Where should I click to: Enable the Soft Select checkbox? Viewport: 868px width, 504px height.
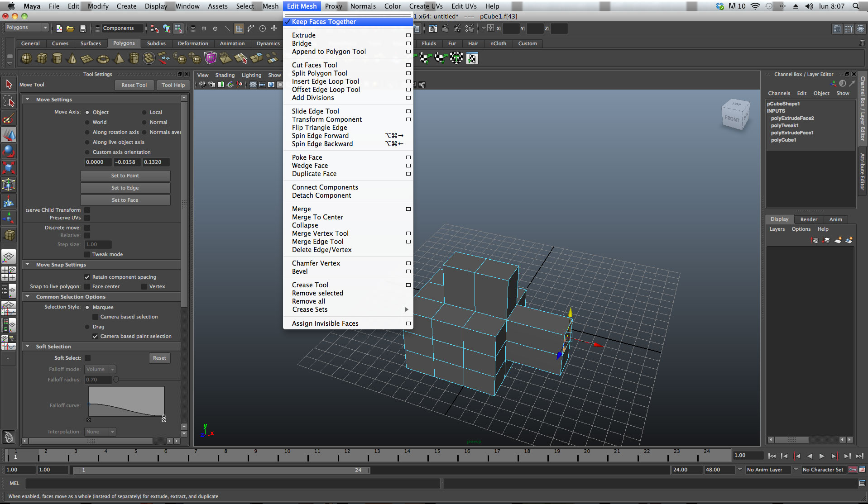87,358
